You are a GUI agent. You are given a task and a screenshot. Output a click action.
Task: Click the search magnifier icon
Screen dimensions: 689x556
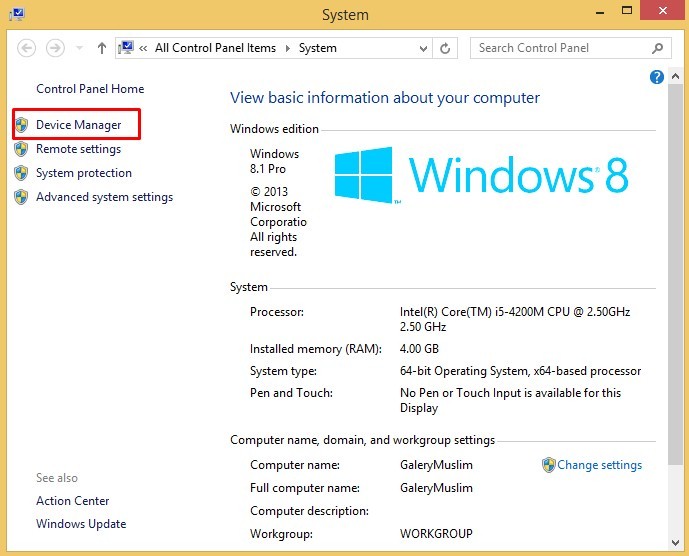[x=657, y=48]
